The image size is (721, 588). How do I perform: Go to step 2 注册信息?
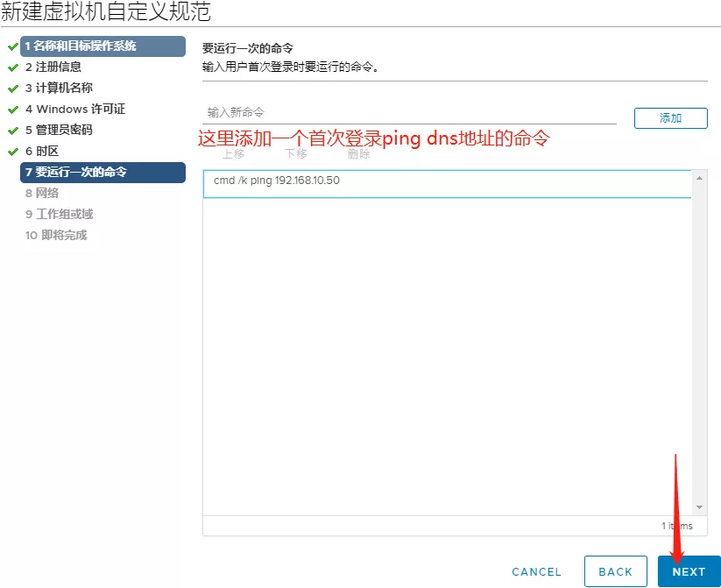click(x=53, y=67)
